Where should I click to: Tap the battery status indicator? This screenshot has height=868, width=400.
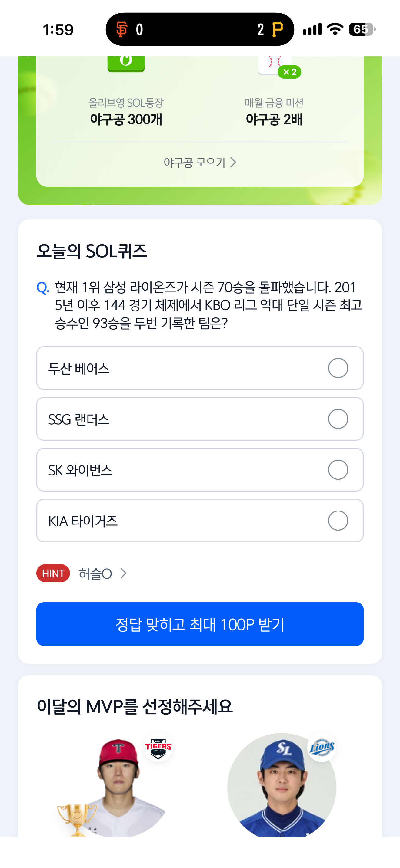click(362, 29)
